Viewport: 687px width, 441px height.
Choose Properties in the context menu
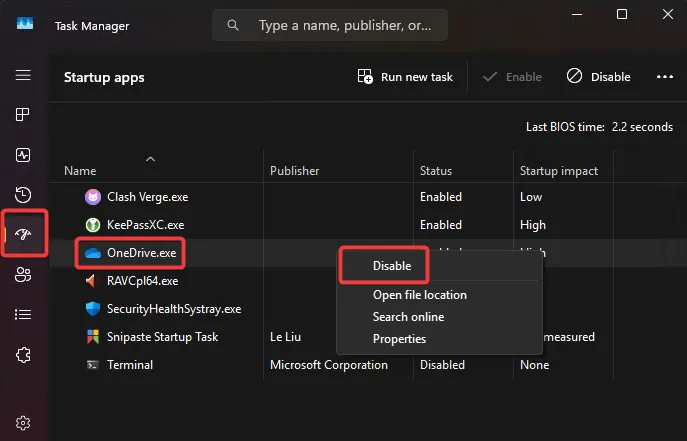(399, 339)
